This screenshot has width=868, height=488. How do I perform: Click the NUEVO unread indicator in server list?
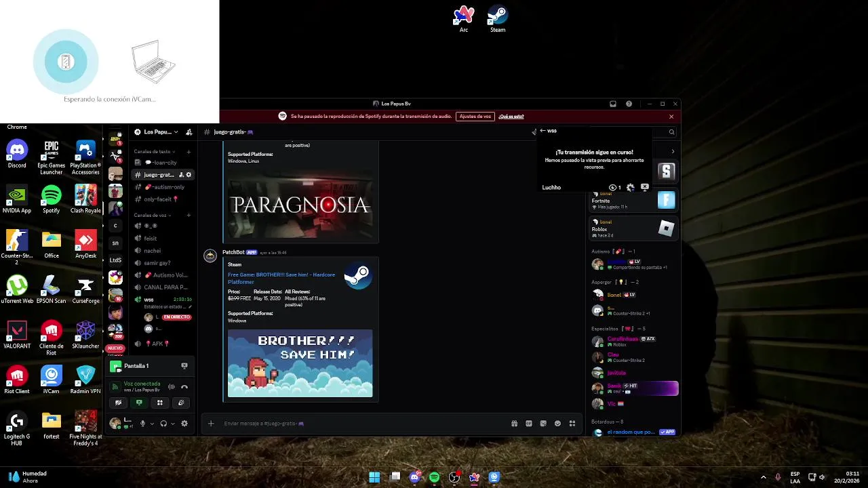[x=115, y=348]
